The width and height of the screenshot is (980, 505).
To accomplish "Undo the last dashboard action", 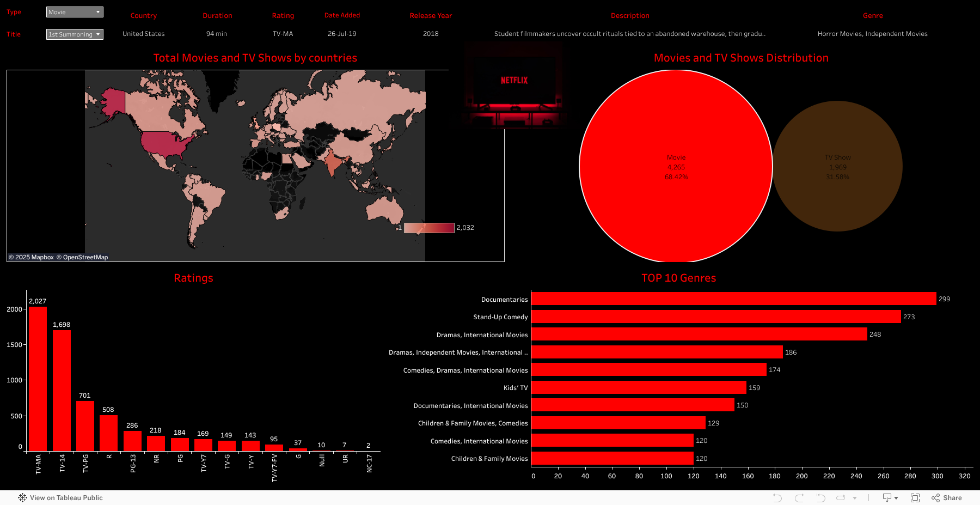I will (x=777, y=498).
